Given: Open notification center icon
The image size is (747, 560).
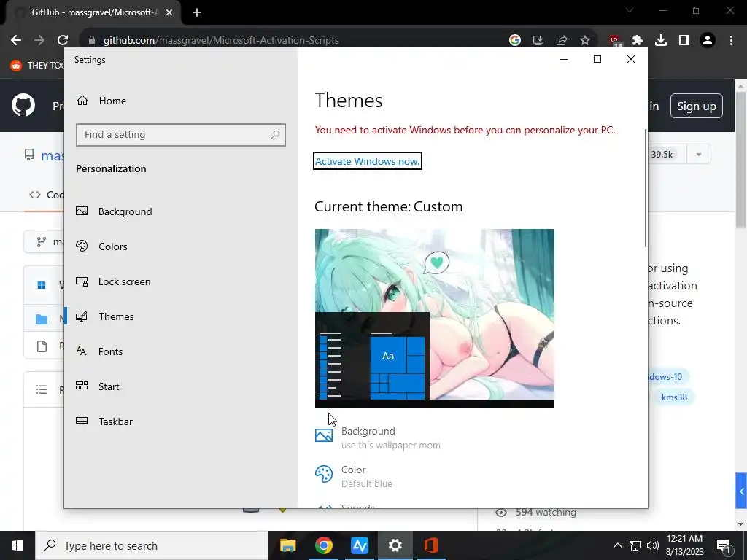Looking at the screenshot, I should (x=724, y=546).
